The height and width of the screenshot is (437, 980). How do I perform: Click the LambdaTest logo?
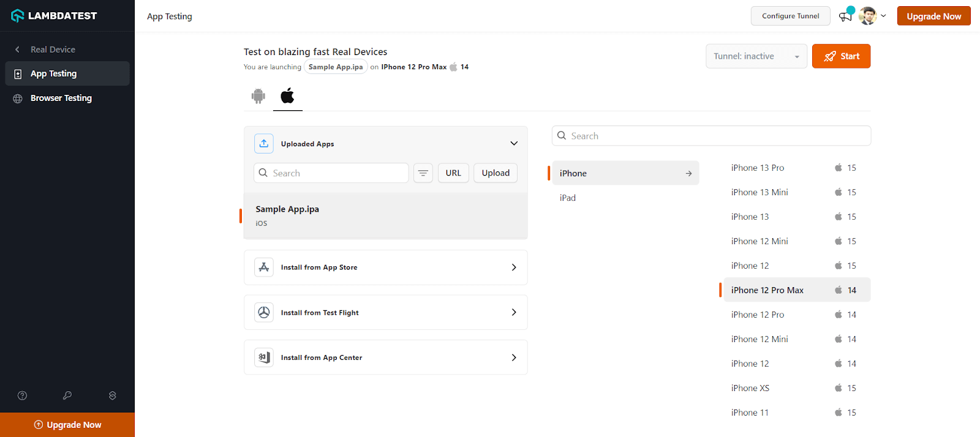(54, 16)
